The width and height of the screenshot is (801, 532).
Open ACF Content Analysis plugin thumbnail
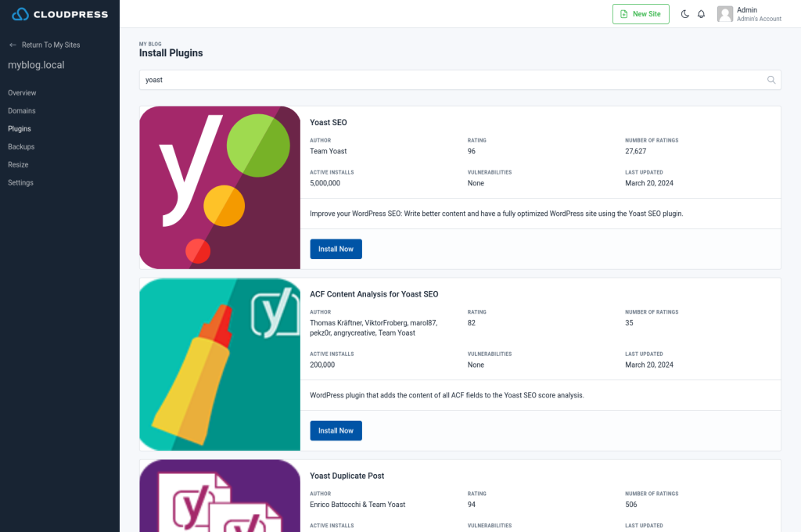(x=220, y=364)
